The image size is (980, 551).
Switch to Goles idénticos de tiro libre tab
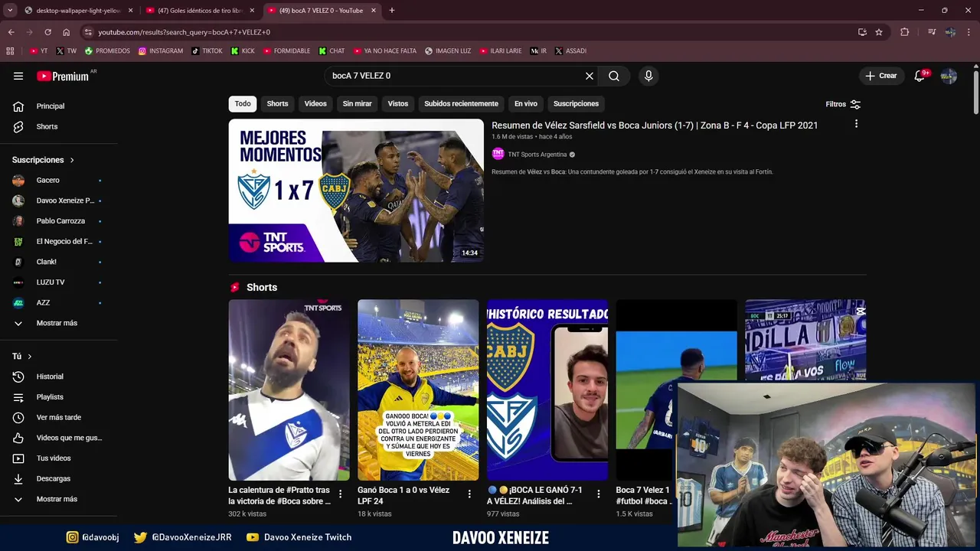pos(201,11)
